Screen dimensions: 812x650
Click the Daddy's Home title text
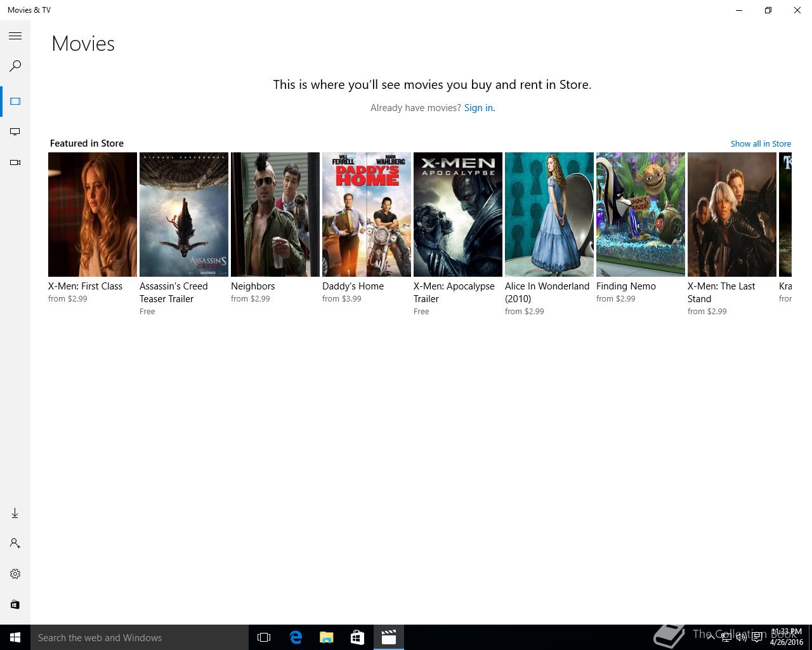pos(353,286)
